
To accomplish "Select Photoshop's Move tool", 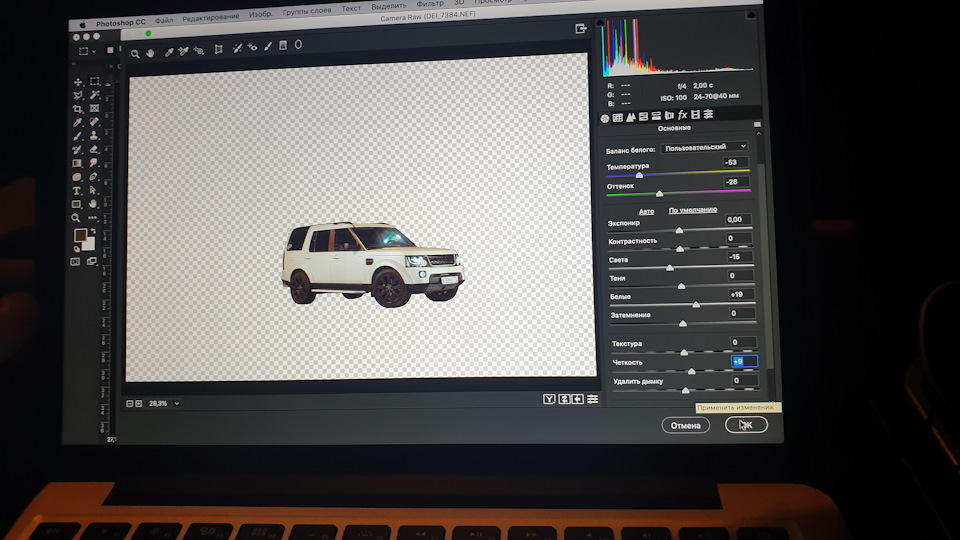I will point(78,82).
